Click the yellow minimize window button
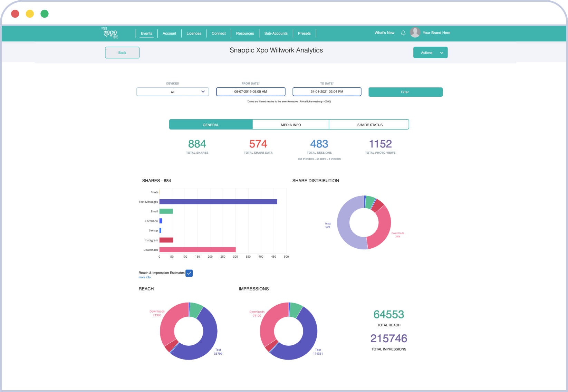568x392 pixels. 30,14
